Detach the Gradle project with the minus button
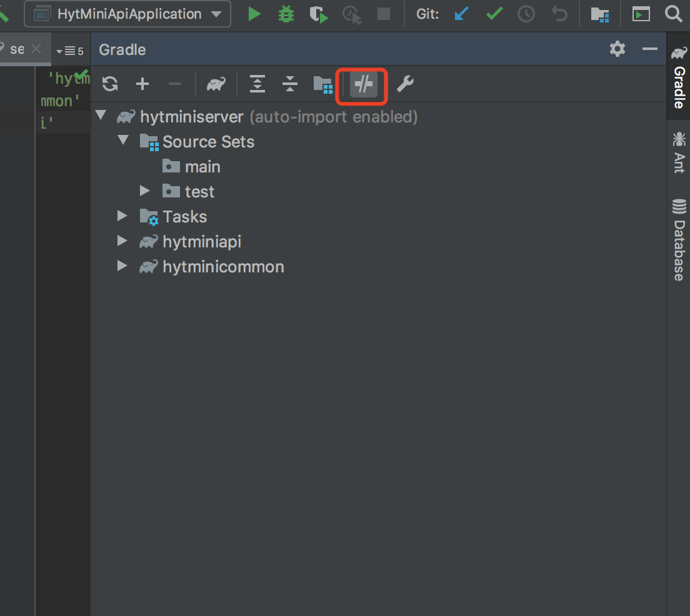This screenshot has width=690, height=616. click(x=175, y=84)
